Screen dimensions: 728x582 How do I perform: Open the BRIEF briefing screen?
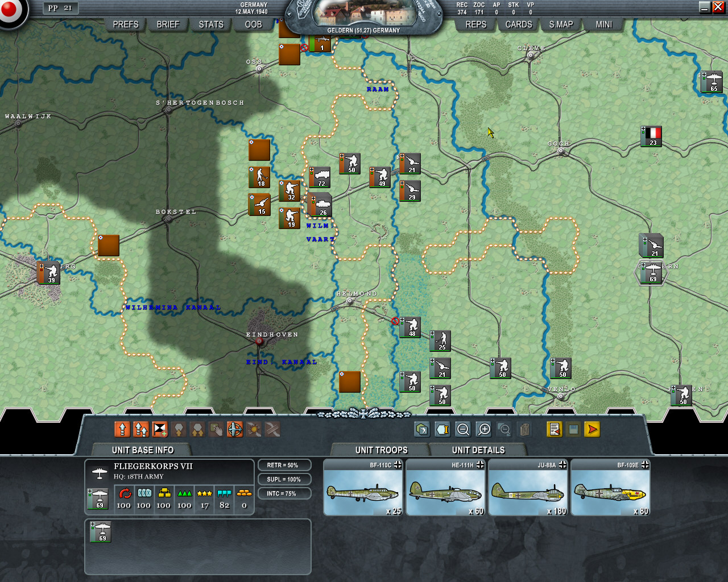click(168, 24)
